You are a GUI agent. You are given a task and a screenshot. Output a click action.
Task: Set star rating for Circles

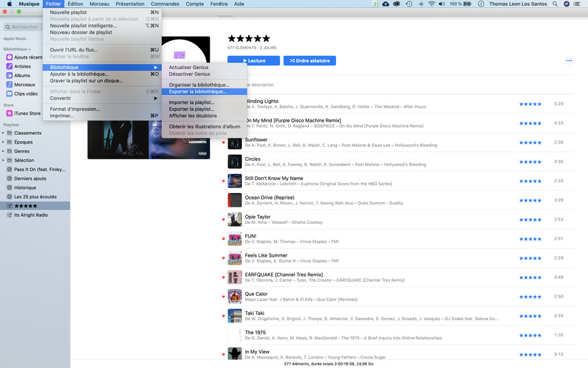[530, 162]
